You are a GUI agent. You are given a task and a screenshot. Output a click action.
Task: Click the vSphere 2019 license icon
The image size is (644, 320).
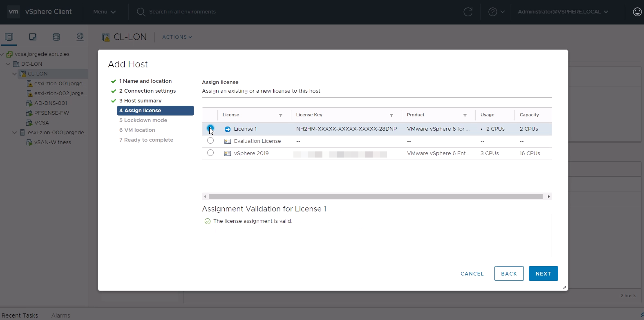(228, 153)
